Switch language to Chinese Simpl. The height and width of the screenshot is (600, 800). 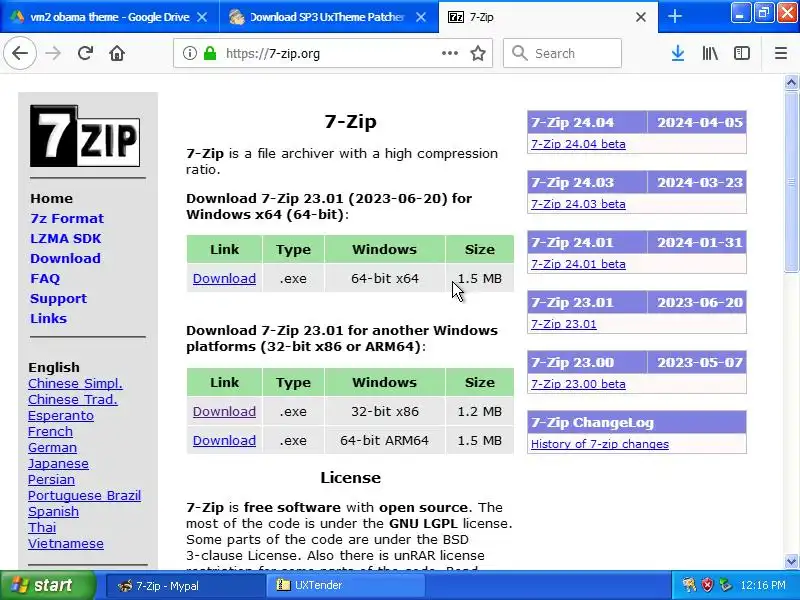coord(75,384)
